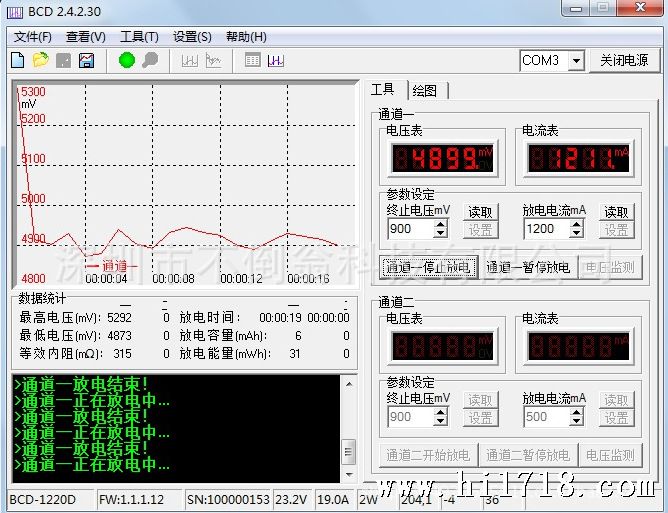Click 通道二开始放电 button

[x=428, y=455]
